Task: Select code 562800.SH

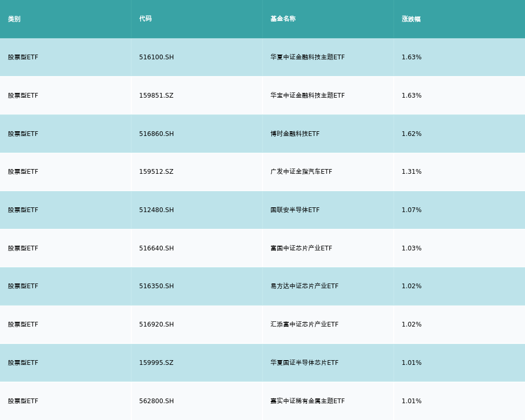Action: (156, 401)
